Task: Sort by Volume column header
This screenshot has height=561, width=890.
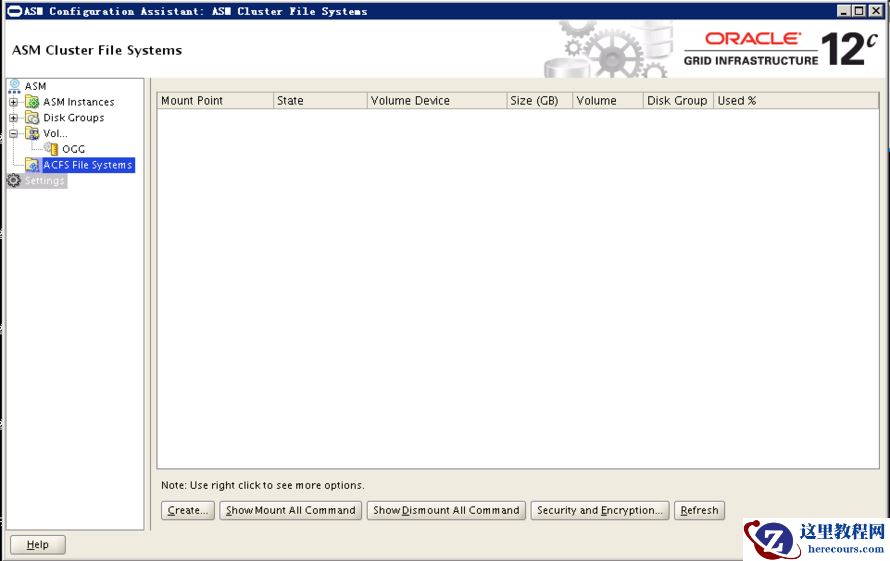Action: [x=607, y=101]
